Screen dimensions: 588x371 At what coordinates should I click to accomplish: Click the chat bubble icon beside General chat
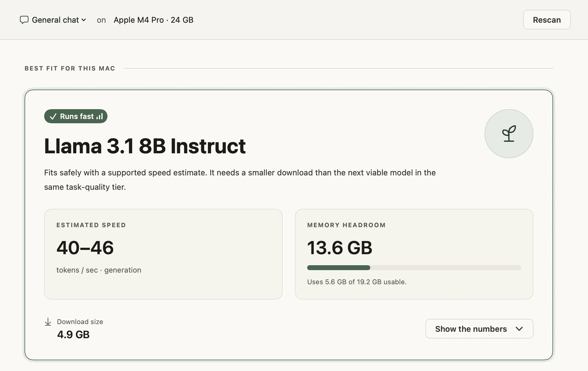pyautogui.click(x=24, y=20)
